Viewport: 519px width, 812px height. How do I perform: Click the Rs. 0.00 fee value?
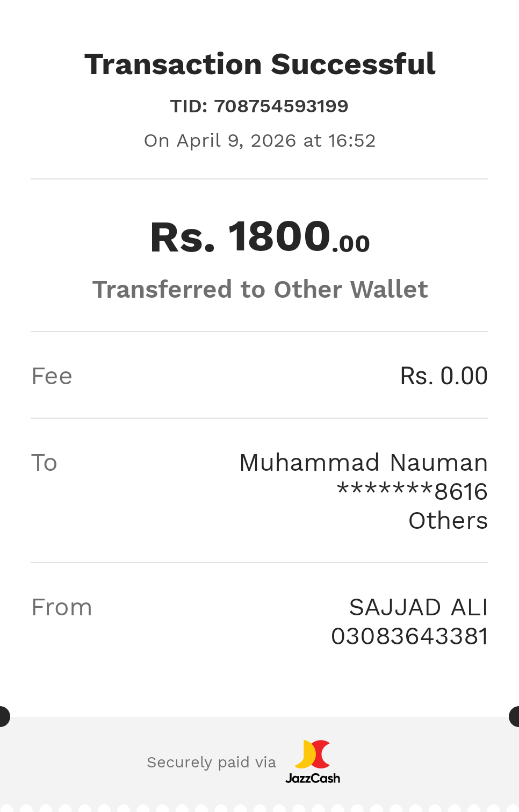(x=444, y=376)
